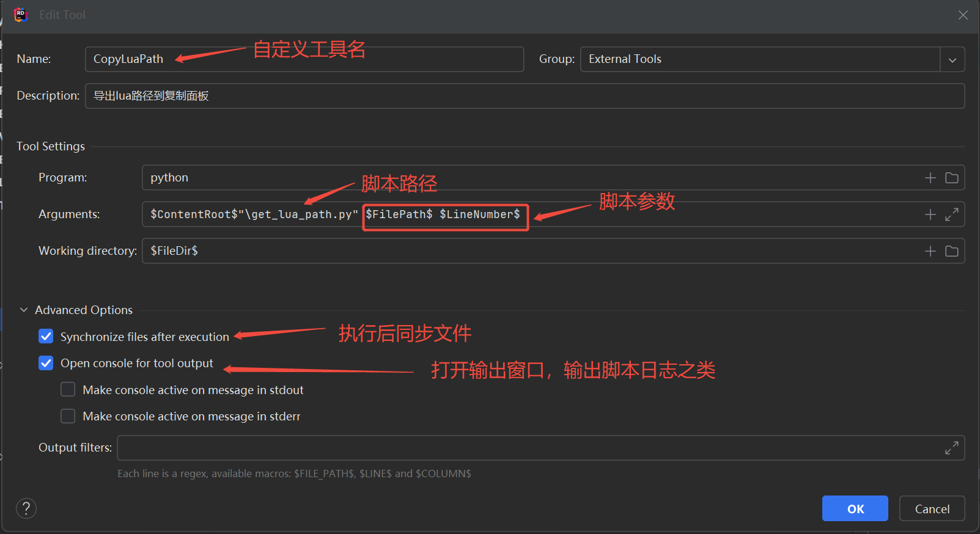Screen dimensions: 980x534
Task: Click the Arguments input field
Action: click(x=553, y=214)
